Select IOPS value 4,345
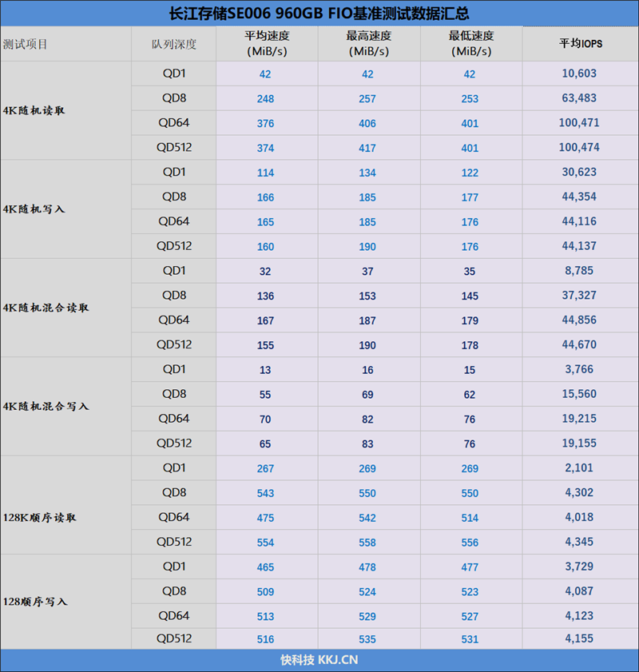The width and height of the screenshot is (639, 672). 579,542
